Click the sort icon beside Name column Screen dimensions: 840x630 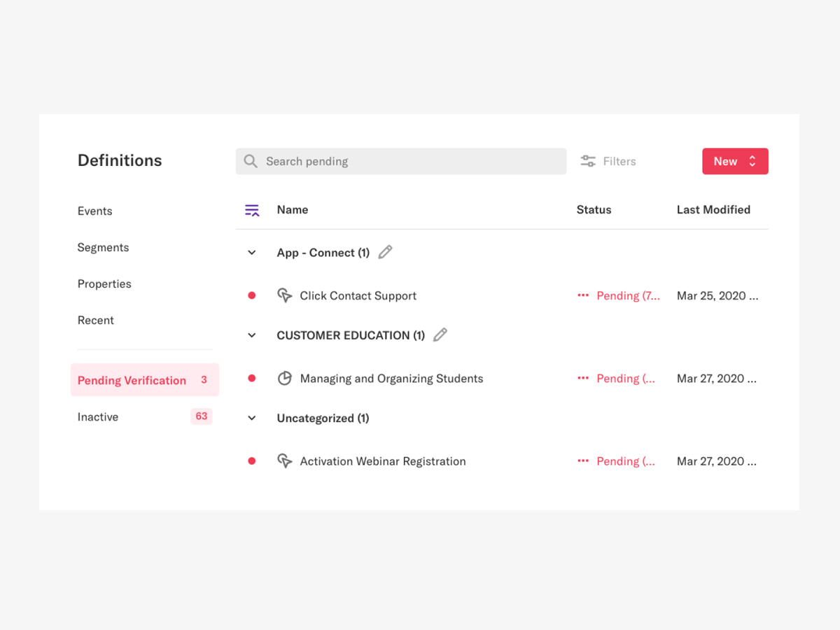tap(252, 209)
